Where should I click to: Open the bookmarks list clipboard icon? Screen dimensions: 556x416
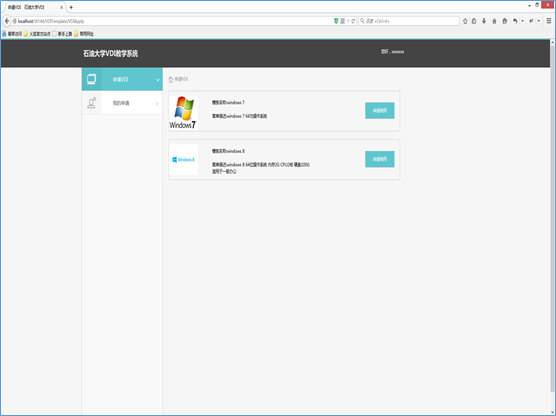(x=474, y=21)
